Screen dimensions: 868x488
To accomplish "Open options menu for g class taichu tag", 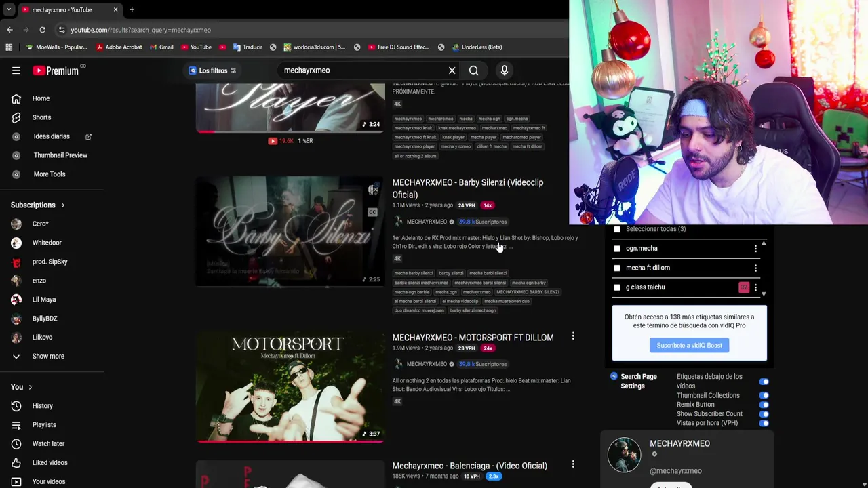I will pyautogui.click(x=755, y=287).
